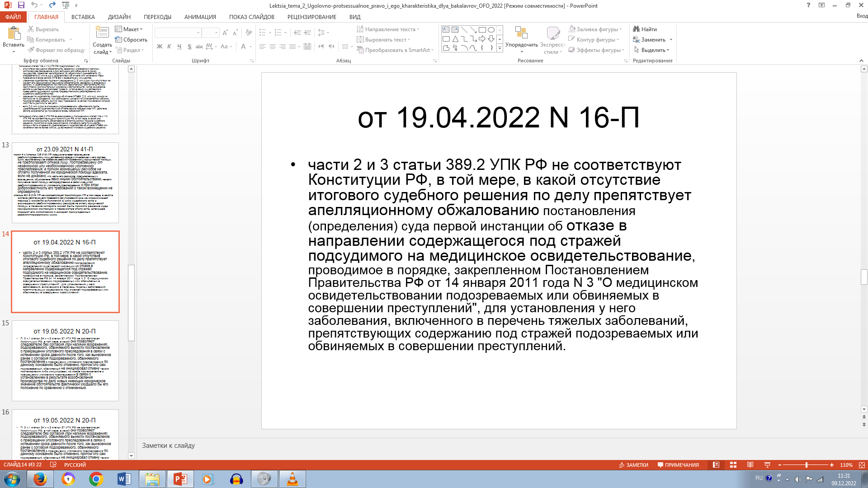Click the increase list level icon
The width and height of the screenshot is (868, 488).
(x=307, y=33)
